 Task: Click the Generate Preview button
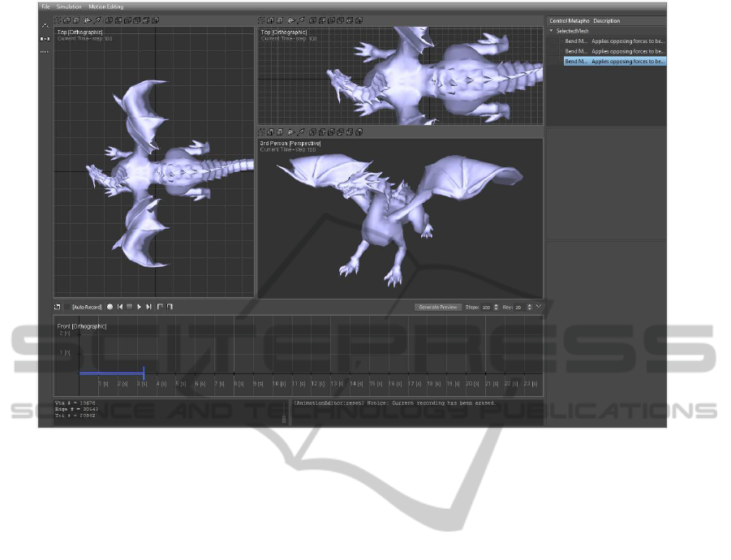pos(438,308)
